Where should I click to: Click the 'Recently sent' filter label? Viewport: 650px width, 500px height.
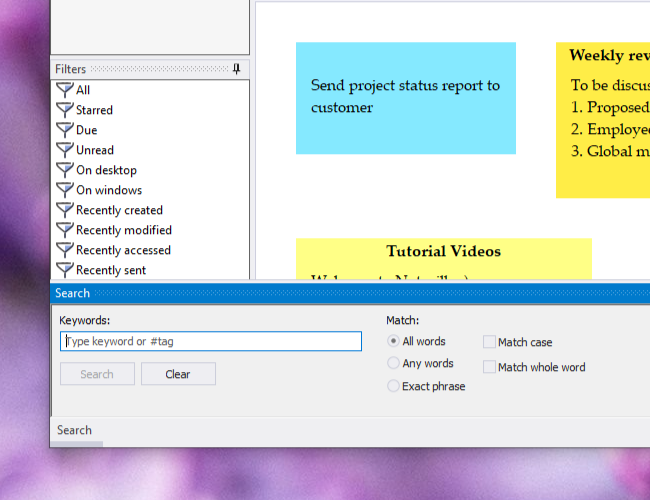click(111, 270)
